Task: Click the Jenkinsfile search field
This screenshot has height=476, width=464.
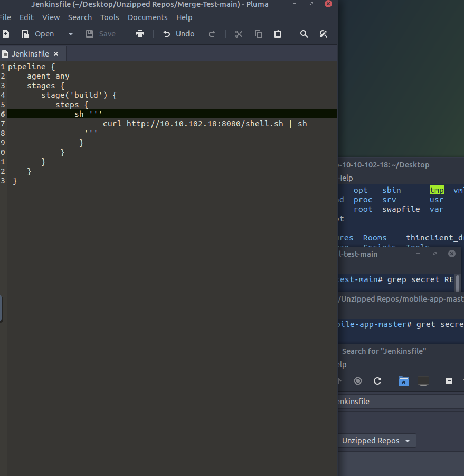Action: pos(401,402)
